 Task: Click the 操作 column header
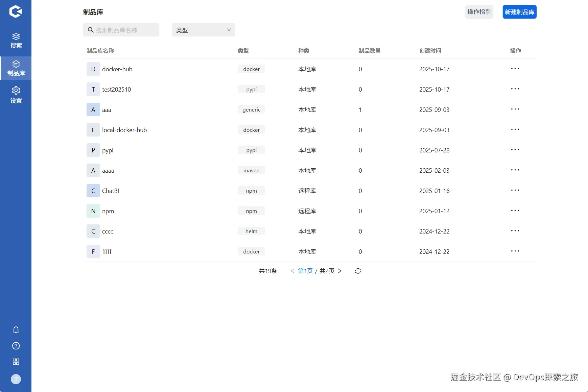515,51
